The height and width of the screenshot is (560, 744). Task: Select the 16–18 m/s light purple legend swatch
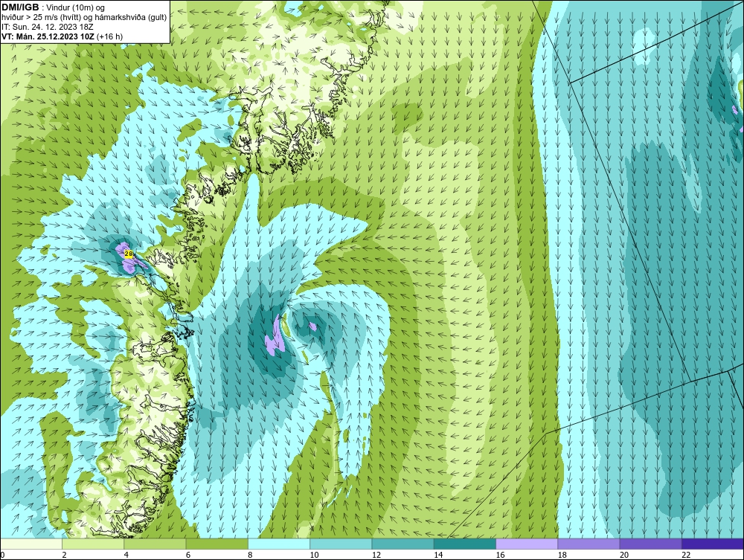(527, 544)
